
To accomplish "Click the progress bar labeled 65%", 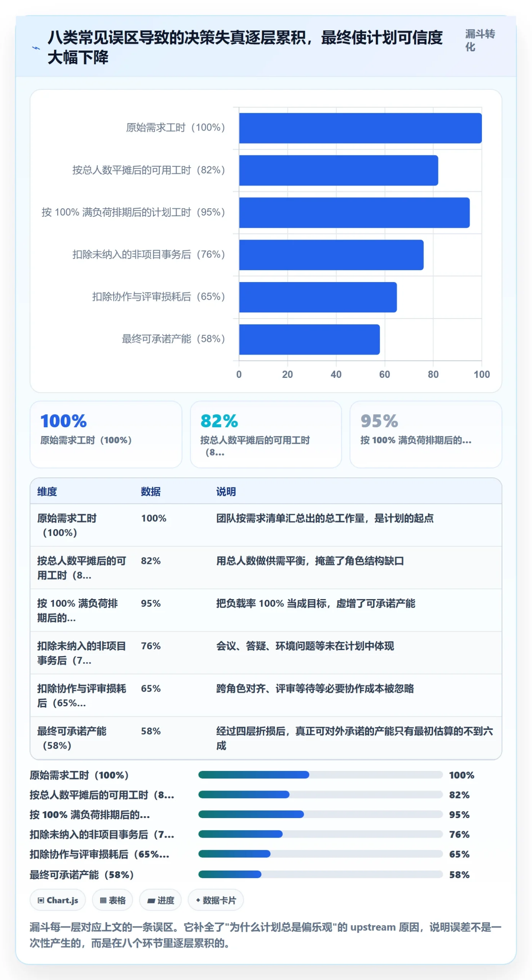I will 320,854.
